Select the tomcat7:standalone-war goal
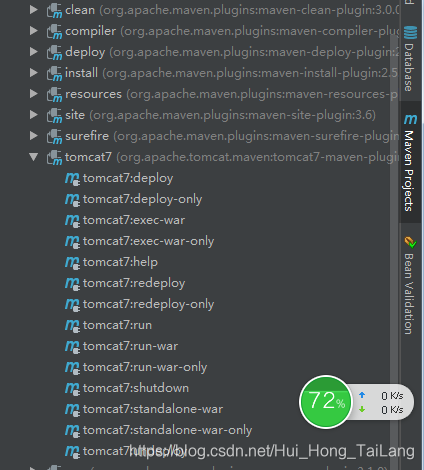This screenshot has height=470, width=424. tap(153, 409)
